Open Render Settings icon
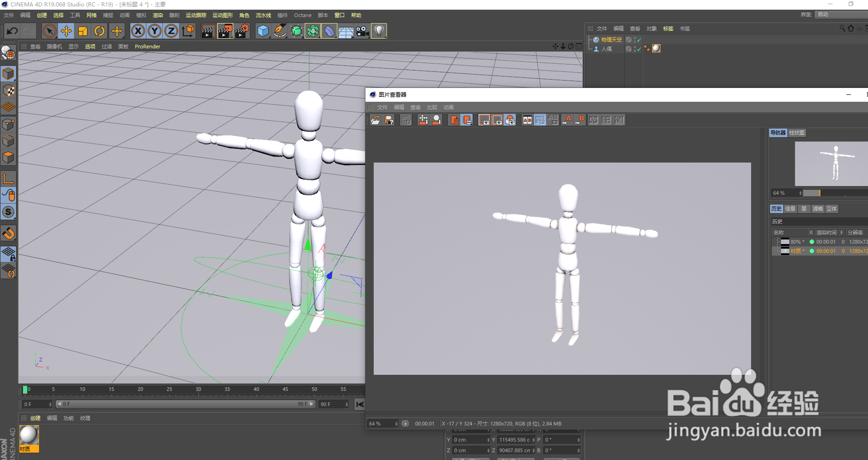Viewport: 868px width, 460px height. (242, 31)
